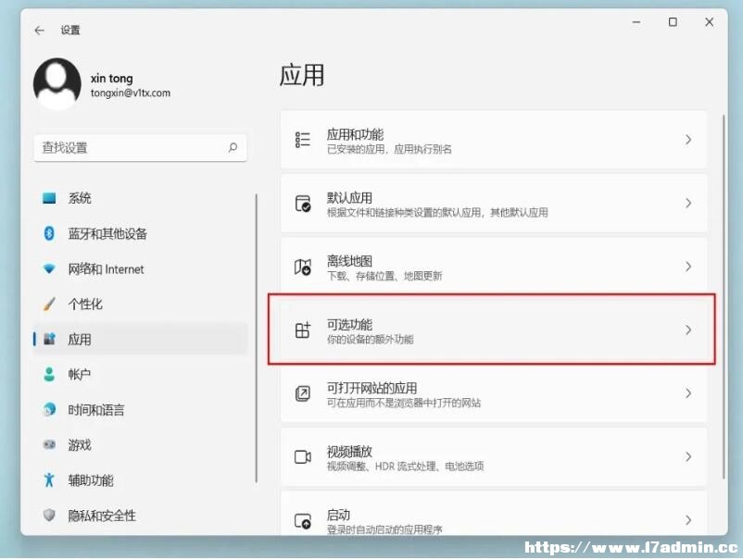This screenshot has width=743, height=560.
Task: Click the 离线地图 map icon
Action: (302, 267)
